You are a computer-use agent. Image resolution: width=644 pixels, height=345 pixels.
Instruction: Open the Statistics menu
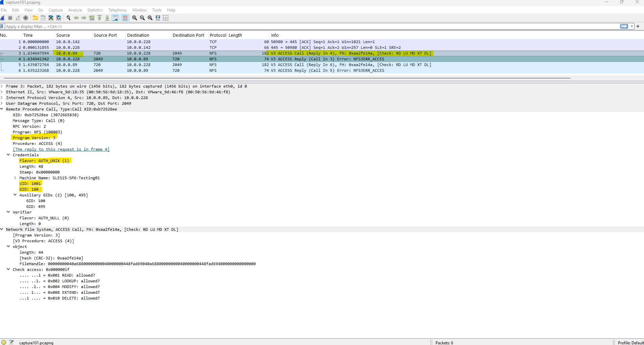pos(95,10)
